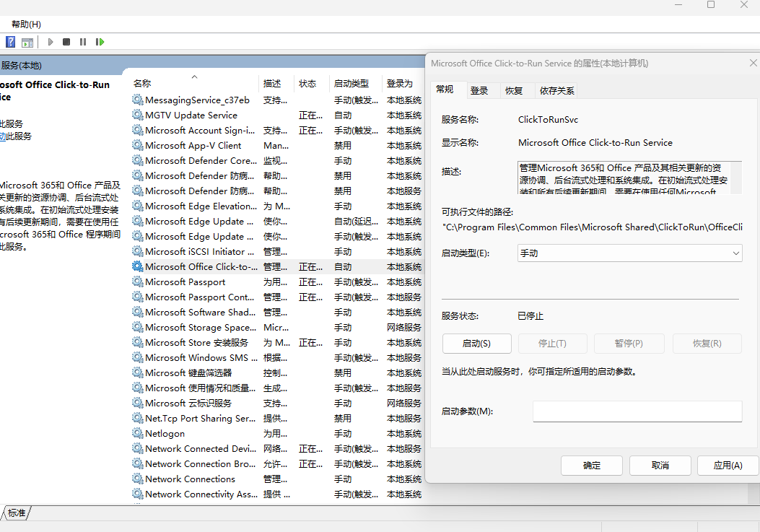Click gear icon beside Net.Tcp Port Sharing

tap(138, 418)
